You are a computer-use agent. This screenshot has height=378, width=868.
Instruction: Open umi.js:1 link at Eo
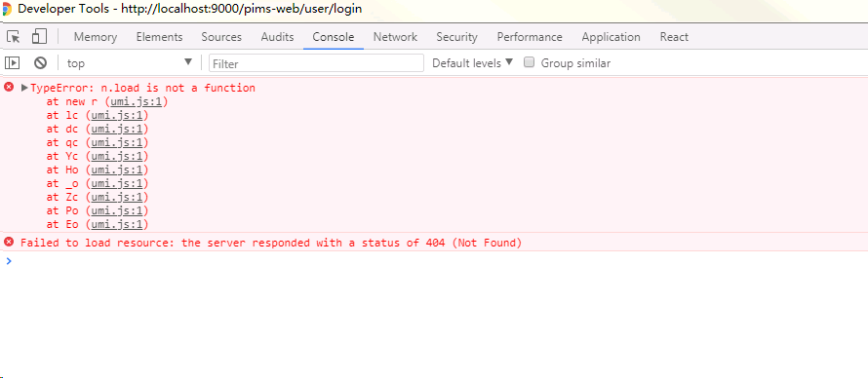pyautogui.click(x=117, y=224)
